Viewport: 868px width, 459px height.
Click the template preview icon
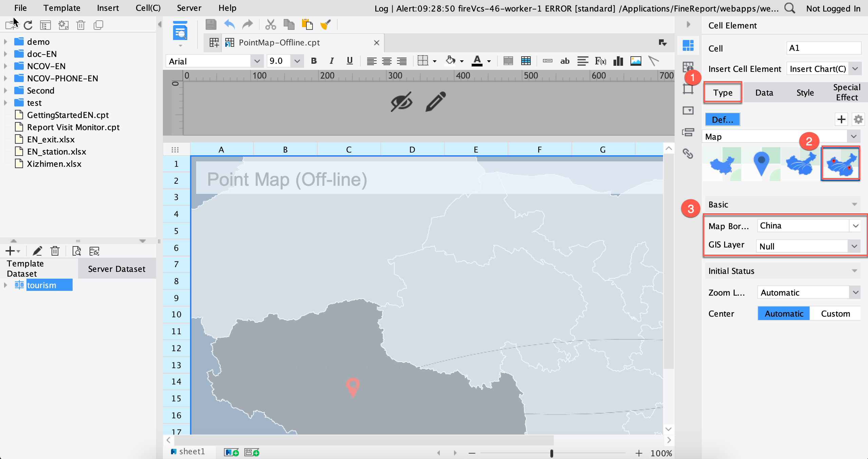(180, 32)
